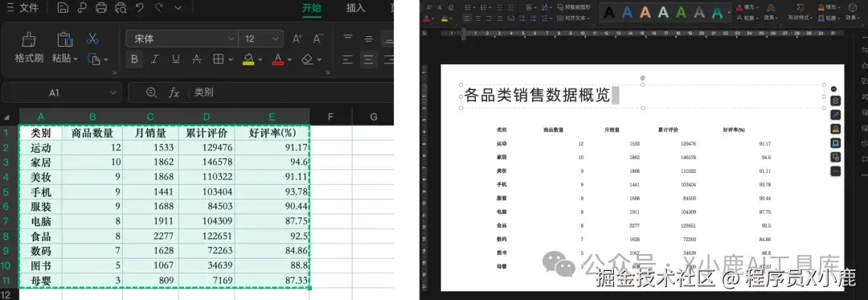The height and width of the screenshot is (300, 868).
Task: Open 对齐文本 dropdown in document ribbon
Action: click(574, 18)
